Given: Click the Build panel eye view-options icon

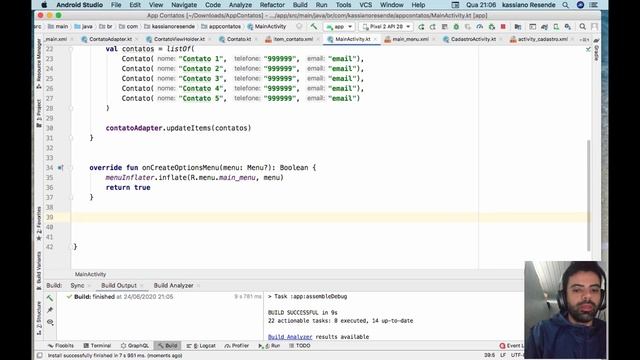Looking at the screenshot, I should pyautogui.click(x=50, y=322).
